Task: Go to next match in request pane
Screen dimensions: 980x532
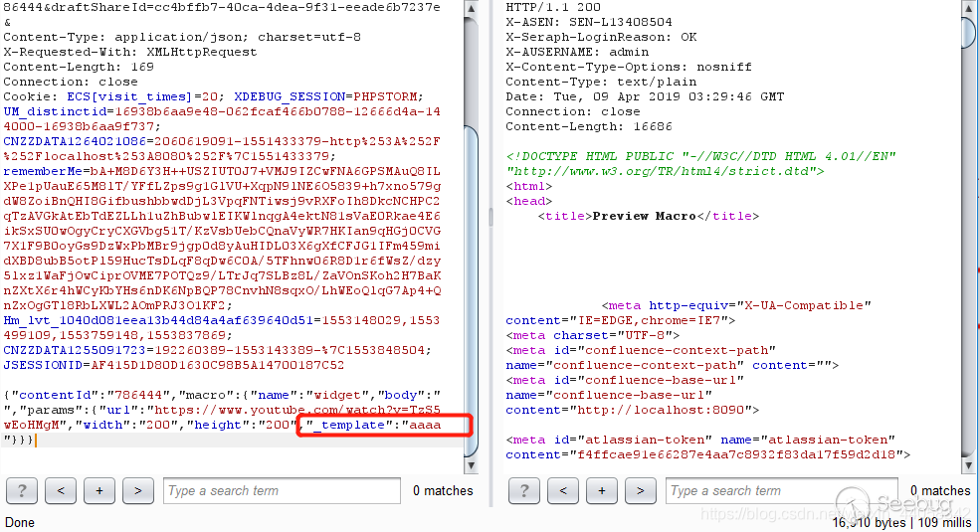Action: 138,491
